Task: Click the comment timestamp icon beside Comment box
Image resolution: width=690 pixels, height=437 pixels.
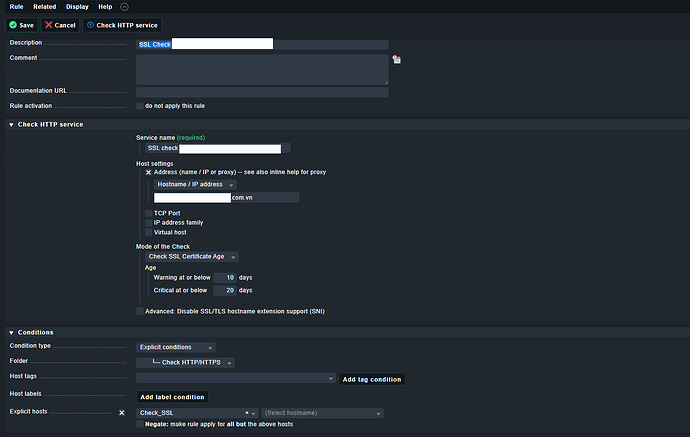Action: click(396, 60)
